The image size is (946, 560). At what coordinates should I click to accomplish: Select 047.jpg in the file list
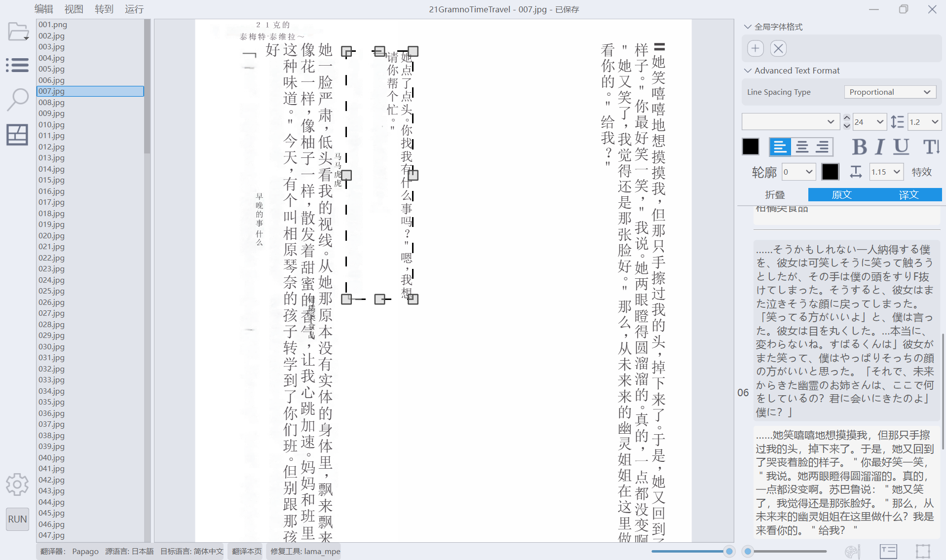pyautogui.click(x=90, y=535)
